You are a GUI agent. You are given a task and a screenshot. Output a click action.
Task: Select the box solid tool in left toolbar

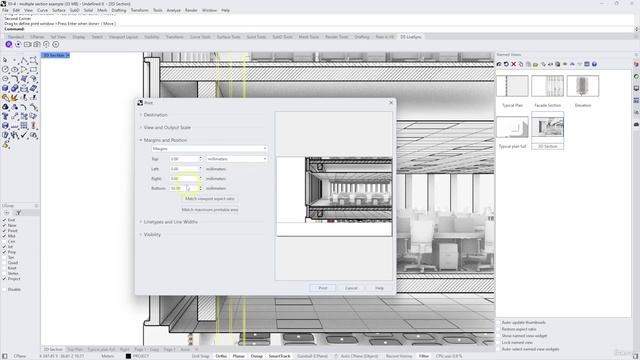tap(5, 88)
